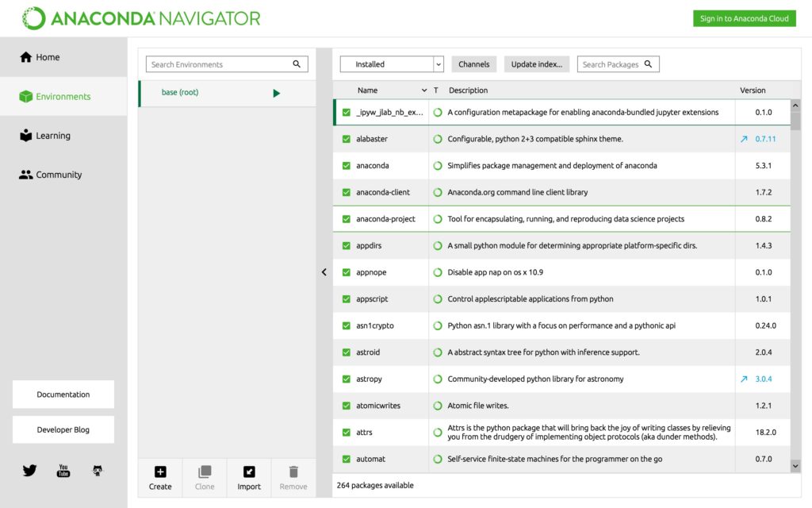Click the anaconda version 5.3.1
This screenshot has width=812, height=508.
[764, 165]
